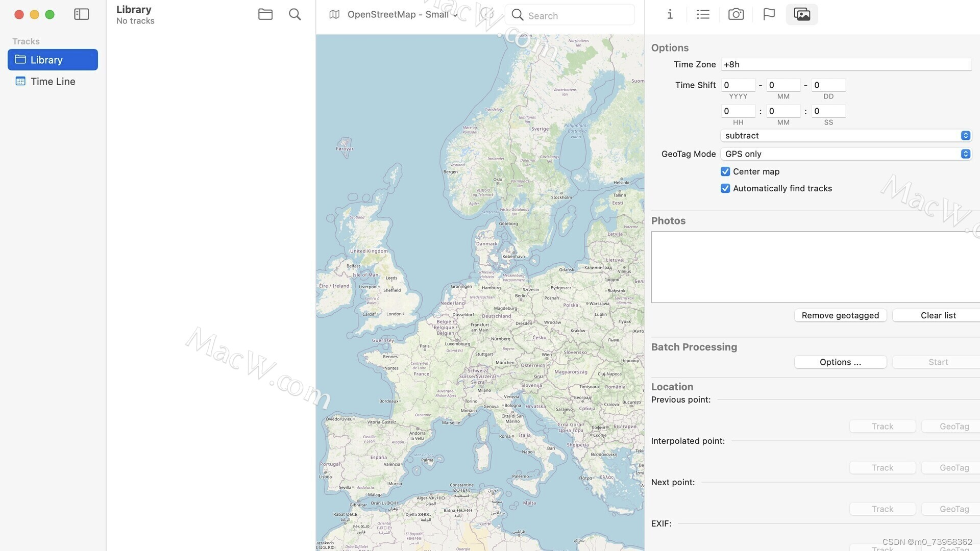Open the flag waypoints inspector tab
This screenshot has height=551, width=980.
point(769,14)
